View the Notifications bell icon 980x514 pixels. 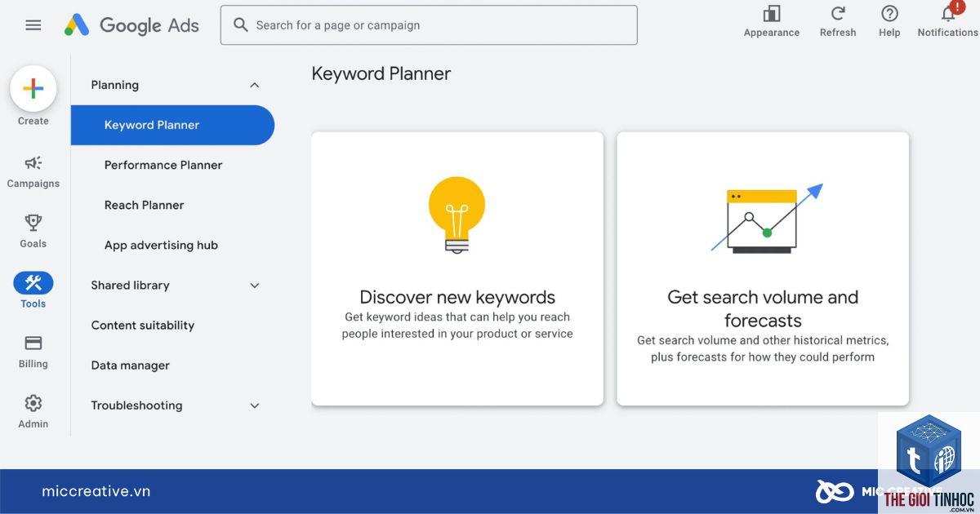tap(948, 14)
